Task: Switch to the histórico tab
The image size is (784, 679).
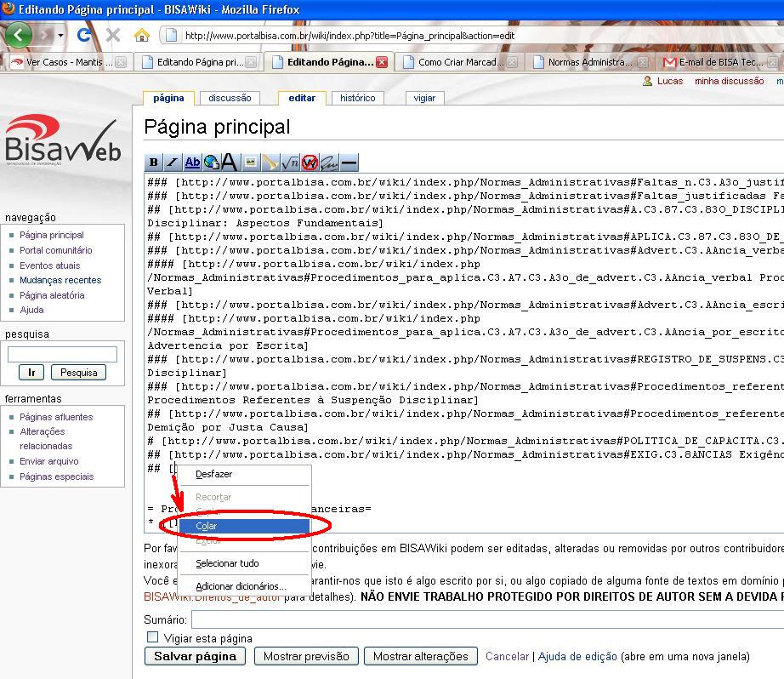Action: 357,98
